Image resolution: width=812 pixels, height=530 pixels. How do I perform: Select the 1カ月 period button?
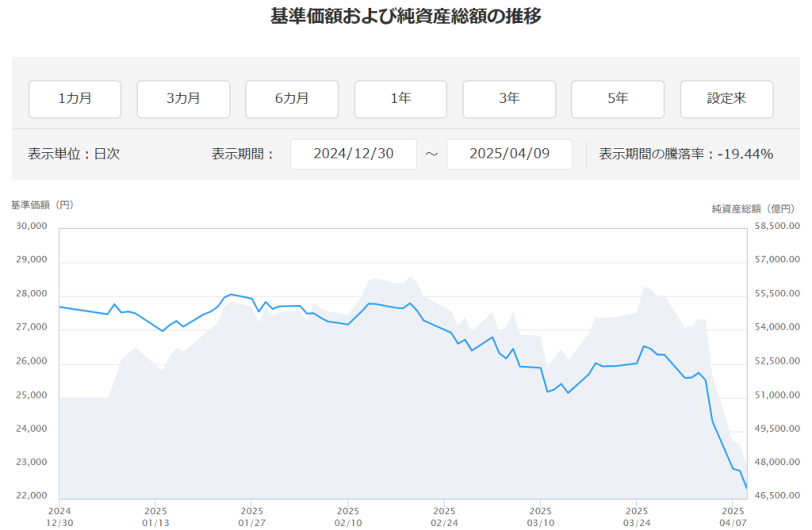coord(75,99)
